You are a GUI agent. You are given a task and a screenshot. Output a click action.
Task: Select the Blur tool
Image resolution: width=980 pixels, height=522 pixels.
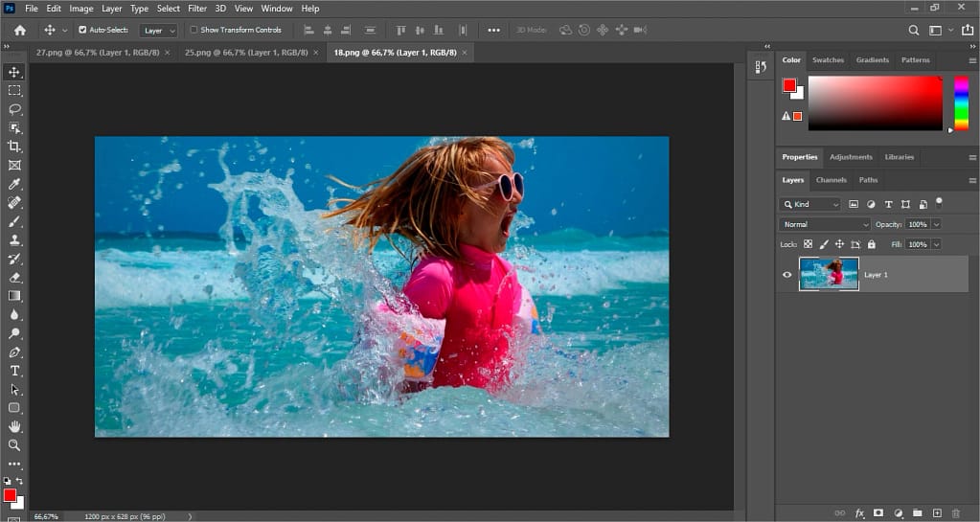[x=14, y=314]
